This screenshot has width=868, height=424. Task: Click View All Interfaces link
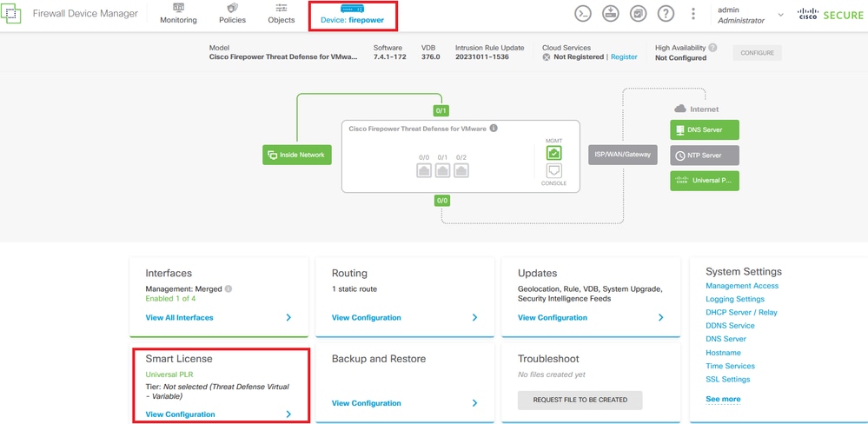pos(179,318)
